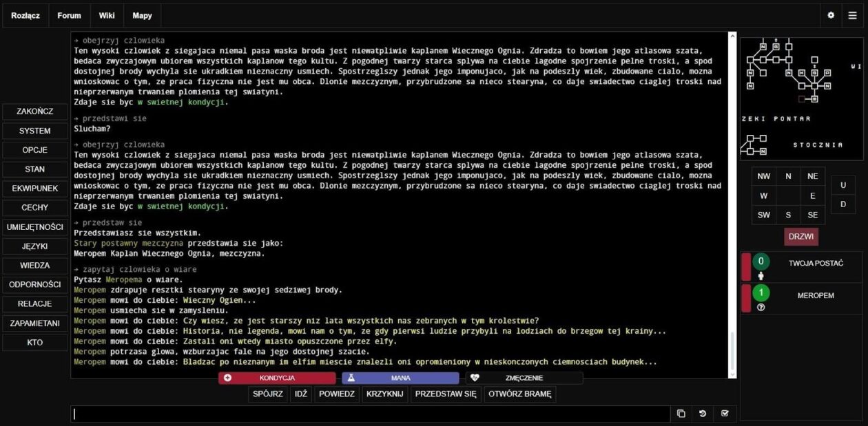Click the question mark icon under Meropem
The width and height of the screenshot is (868, 426).
pos(761,308)
